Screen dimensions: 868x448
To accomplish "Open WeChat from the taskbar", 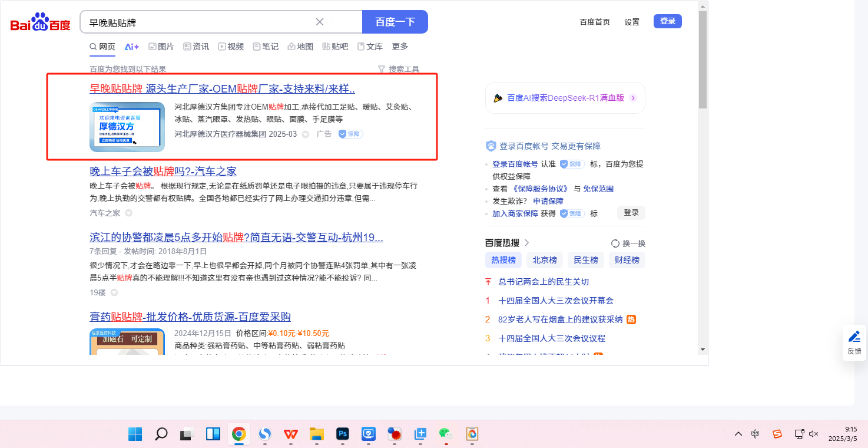I will click(x=445, y=434).
